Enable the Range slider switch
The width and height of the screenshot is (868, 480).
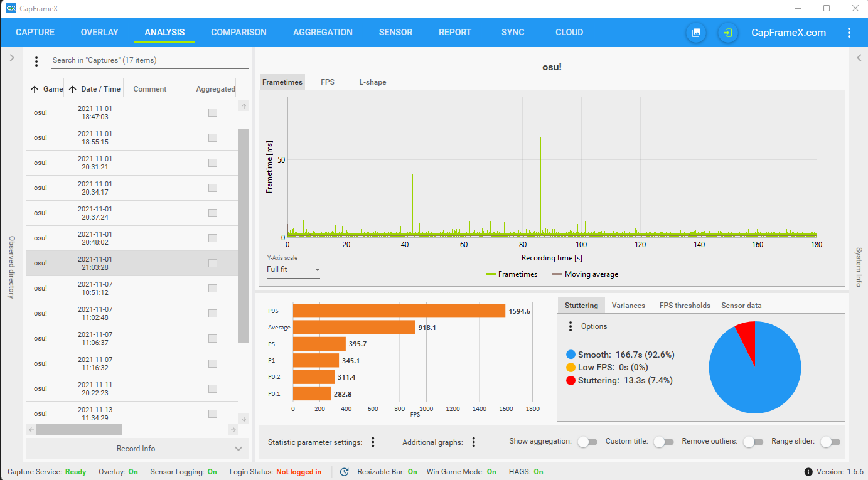830,442
